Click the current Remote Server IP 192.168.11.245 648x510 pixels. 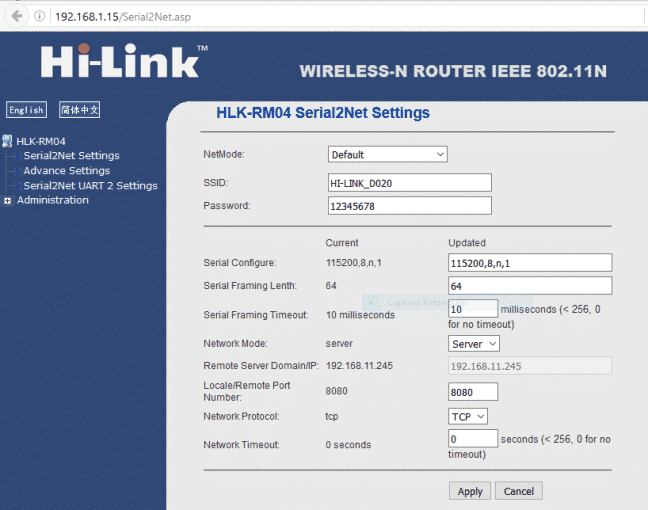359,366
